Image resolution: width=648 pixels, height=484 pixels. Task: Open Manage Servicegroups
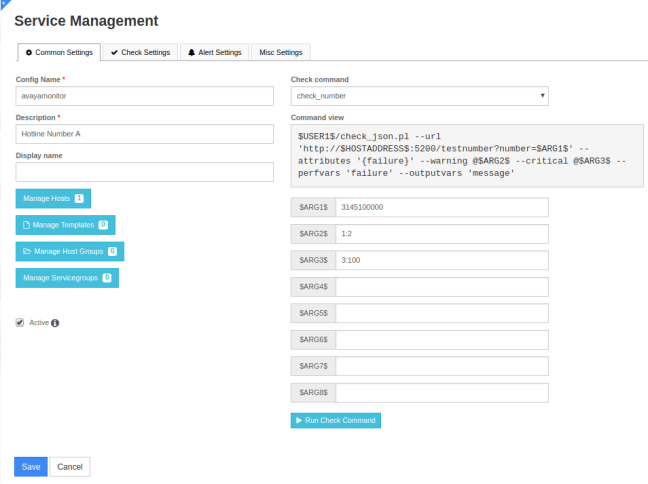[67, 277]
